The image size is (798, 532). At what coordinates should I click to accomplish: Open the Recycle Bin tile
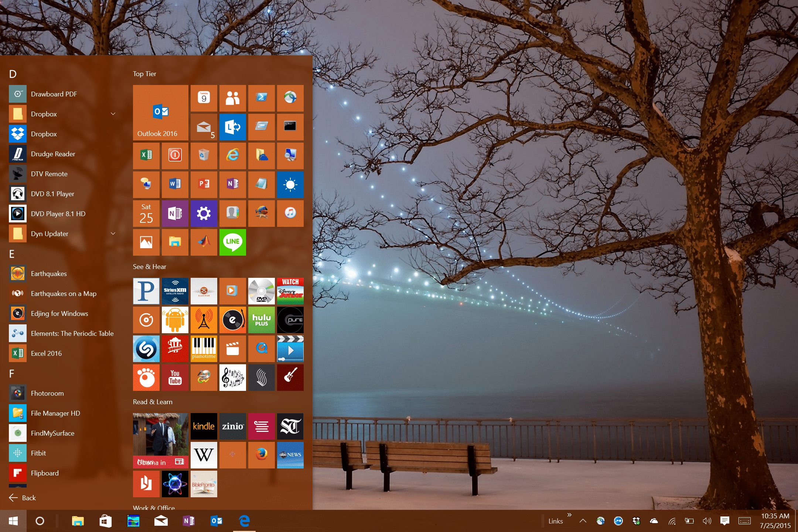tap(204, 156)
